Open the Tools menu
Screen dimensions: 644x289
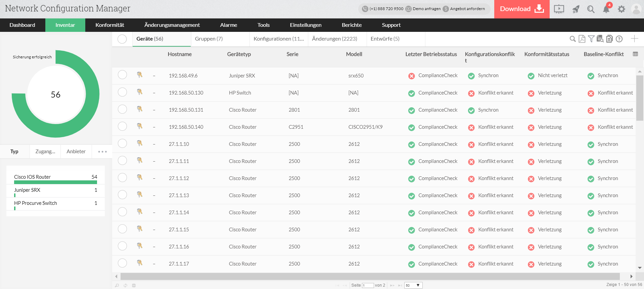(x=264, y=25)
